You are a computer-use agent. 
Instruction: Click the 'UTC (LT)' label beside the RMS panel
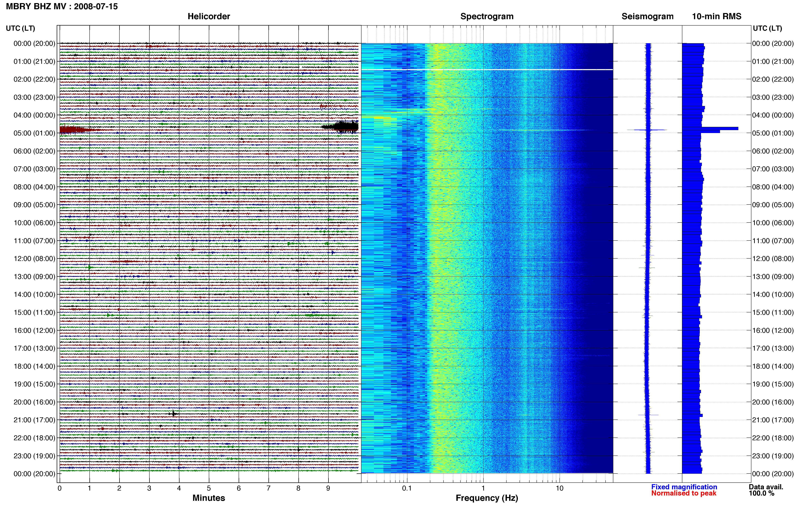pos(767,28)
